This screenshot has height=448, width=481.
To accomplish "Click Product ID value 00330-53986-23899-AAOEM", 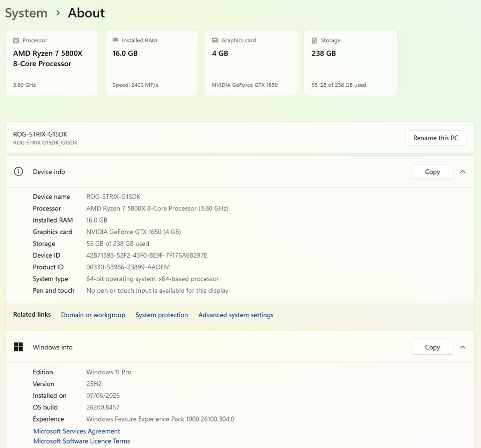I will point(128,267).
